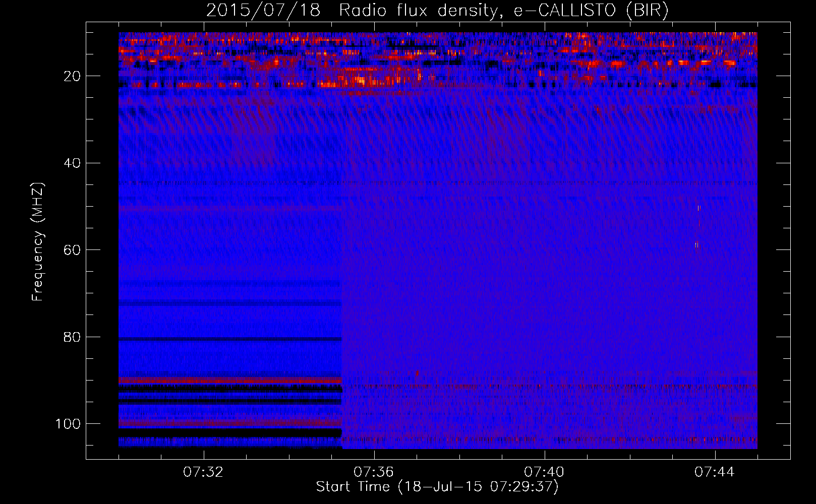Viewport: 816px width, 504px height.
Task: Click the 'Frequency (MHZ)' axis label
Action: click(x=38, y=241)
